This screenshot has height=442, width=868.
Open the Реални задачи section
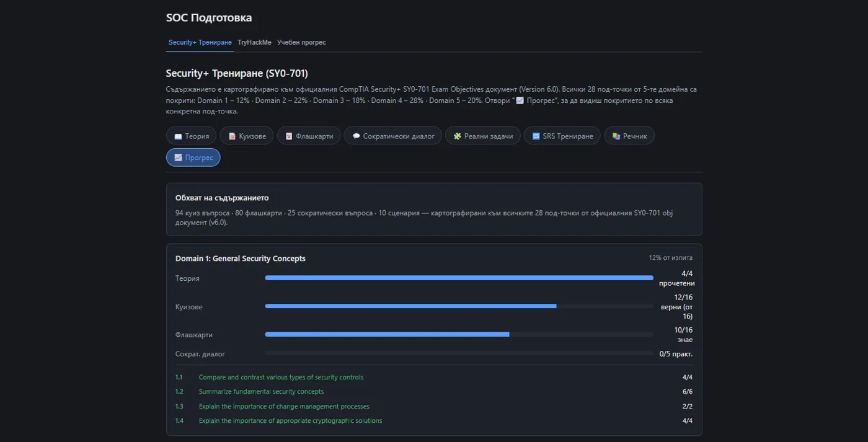click(483, 136)
